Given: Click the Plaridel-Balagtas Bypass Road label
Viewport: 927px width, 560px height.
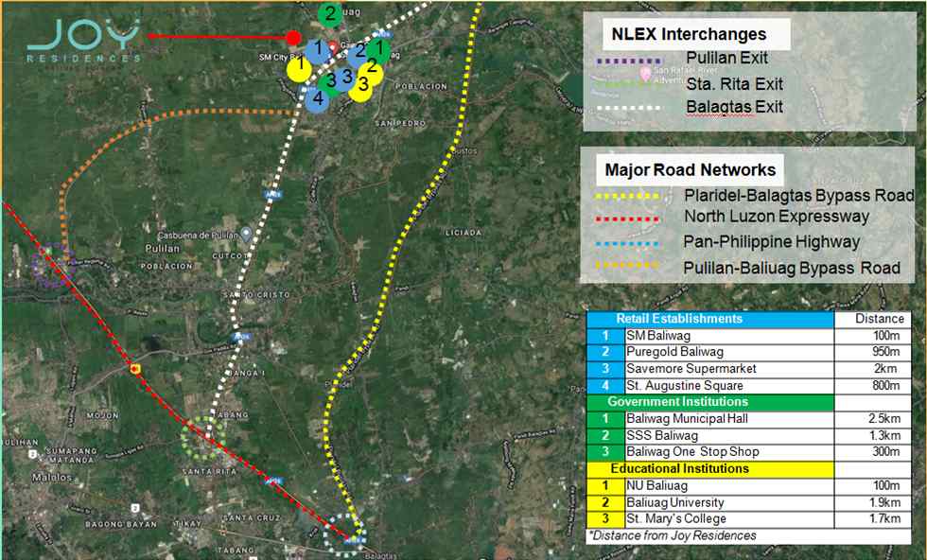Looking at the screenshot, I should point(797,196).
